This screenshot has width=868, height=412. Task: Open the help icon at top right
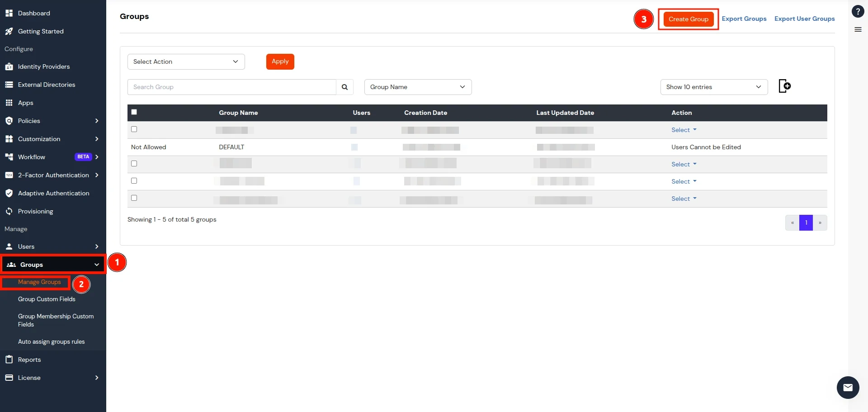click(858, 11)
